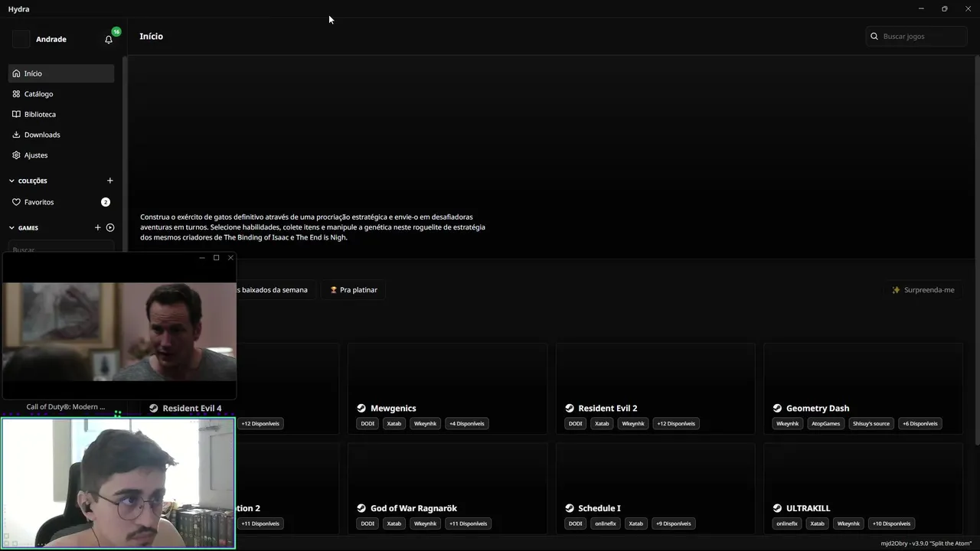Viewport: 980px width, 551px height.
Task: Open the Biblioteca section
Action: tap(61, 114)
